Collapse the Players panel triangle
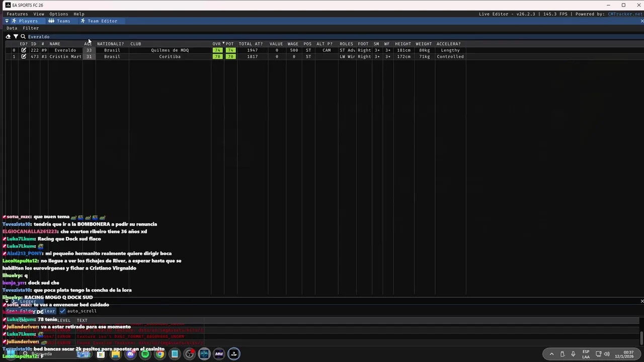 click(7, 21)
